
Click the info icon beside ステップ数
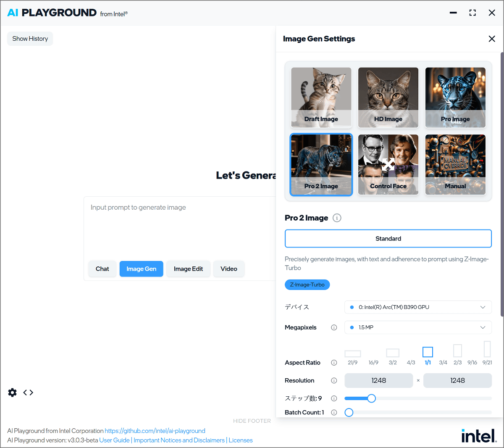(334, 398)
